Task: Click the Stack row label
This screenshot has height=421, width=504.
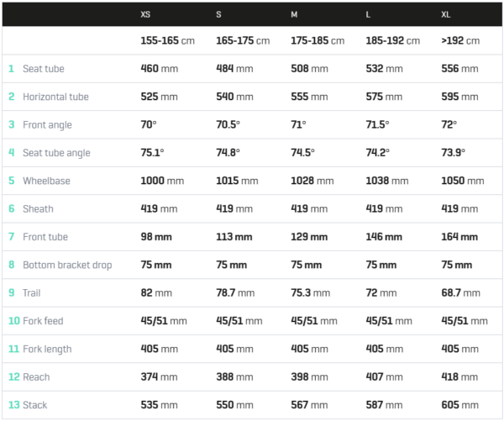Action: 35,405
